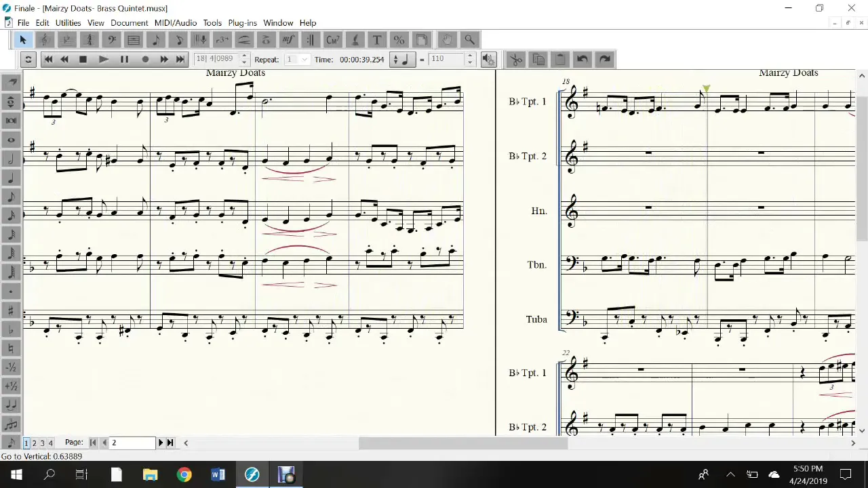Select the Chord CM7 tool

click(x=332, y=39)
